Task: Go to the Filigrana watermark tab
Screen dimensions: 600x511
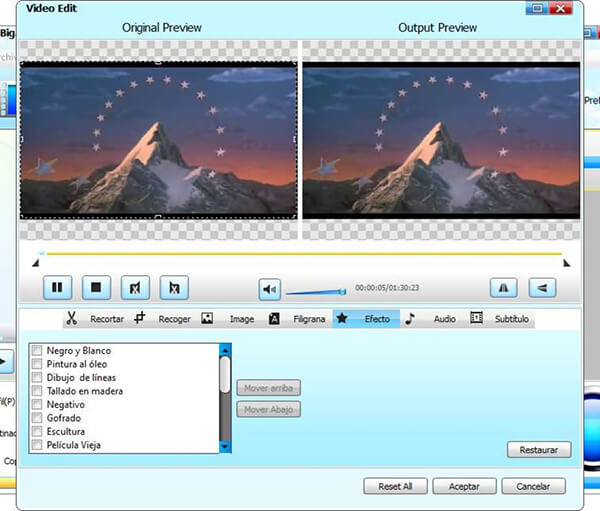Action: click(x=298, y=319)
